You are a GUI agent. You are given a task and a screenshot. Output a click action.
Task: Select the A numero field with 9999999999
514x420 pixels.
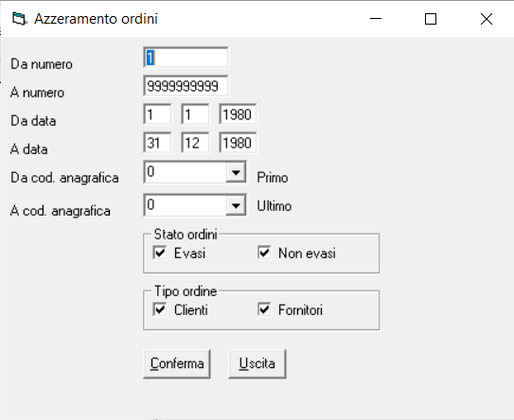tap(186, 86)
